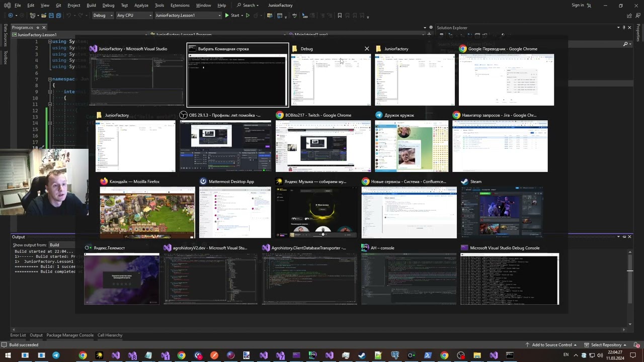Close the Debug window in task switcher
Screen dimensions: 644x362
[x=367, y=49]
